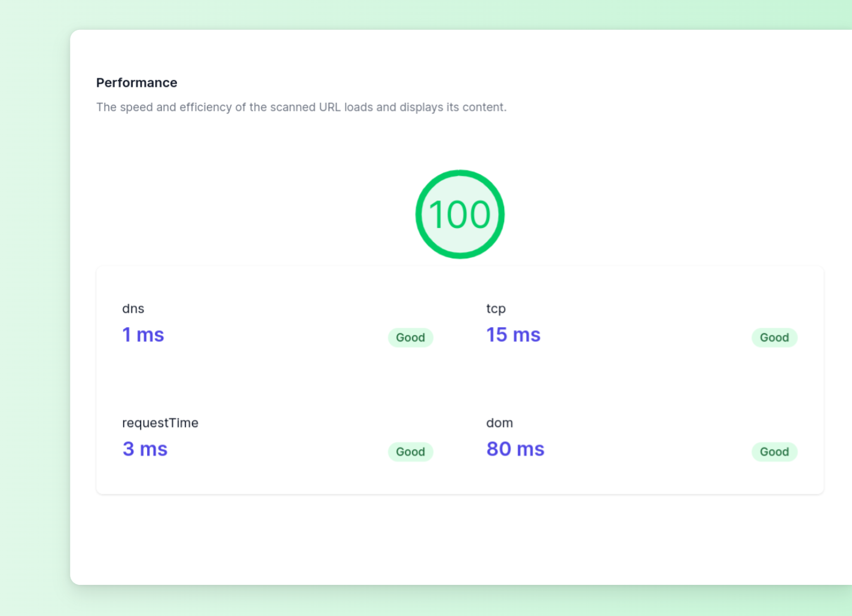Click the 1 ms dns value
This screenshot has width=852, height=616.
pyautogui.click(x=143, y=335)
